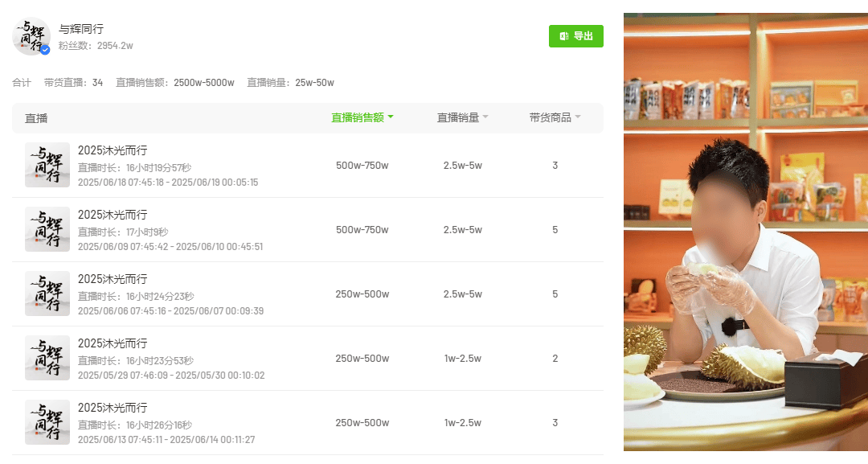Viewport: 868px width, 464px height.
Task: Open 2025沐光而行 title dated 06/13
Action: point(113,408)
